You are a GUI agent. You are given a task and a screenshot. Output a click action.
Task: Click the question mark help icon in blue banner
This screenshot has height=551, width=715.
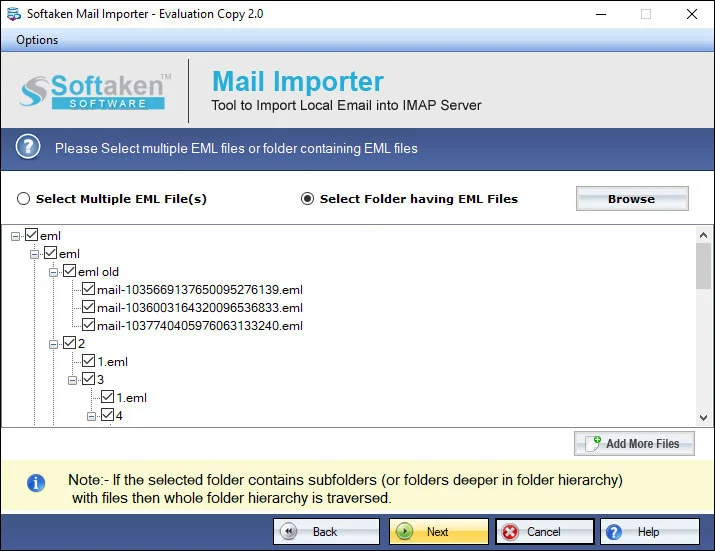pyautogui.click(x=28, y=147)
